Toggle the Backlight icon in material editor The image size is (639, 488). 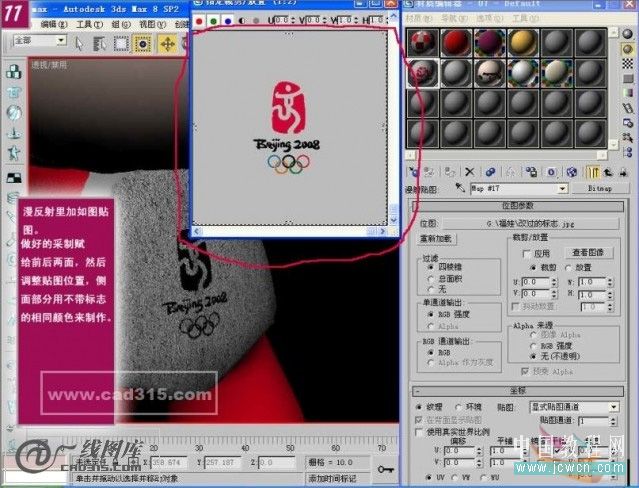coord(628,49)
